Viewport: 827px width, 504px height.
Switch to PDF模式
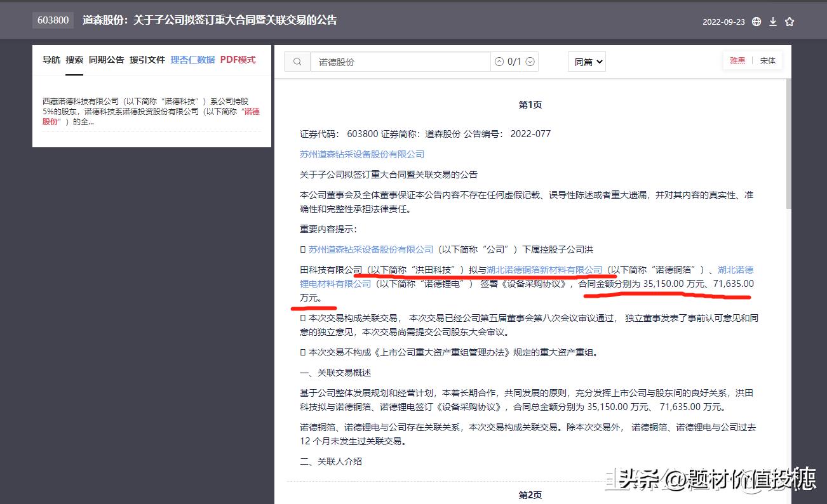point(238,60)
